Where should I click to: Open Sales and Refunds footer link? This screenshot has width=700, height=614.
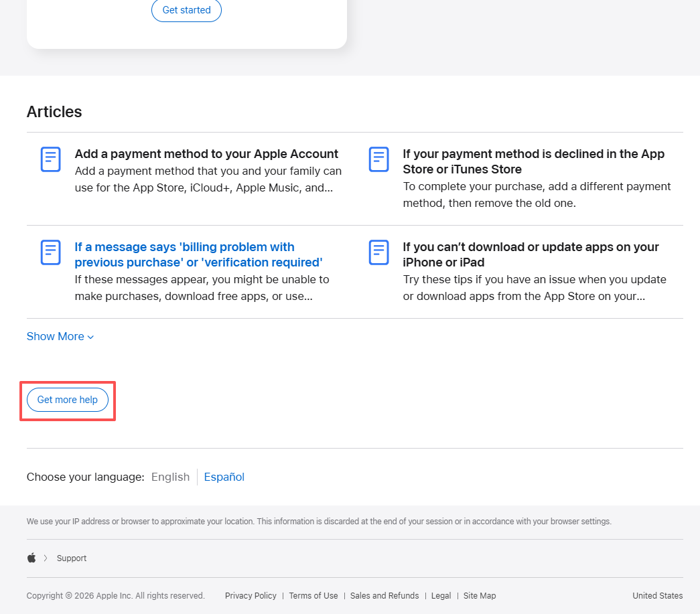point(384,596)
